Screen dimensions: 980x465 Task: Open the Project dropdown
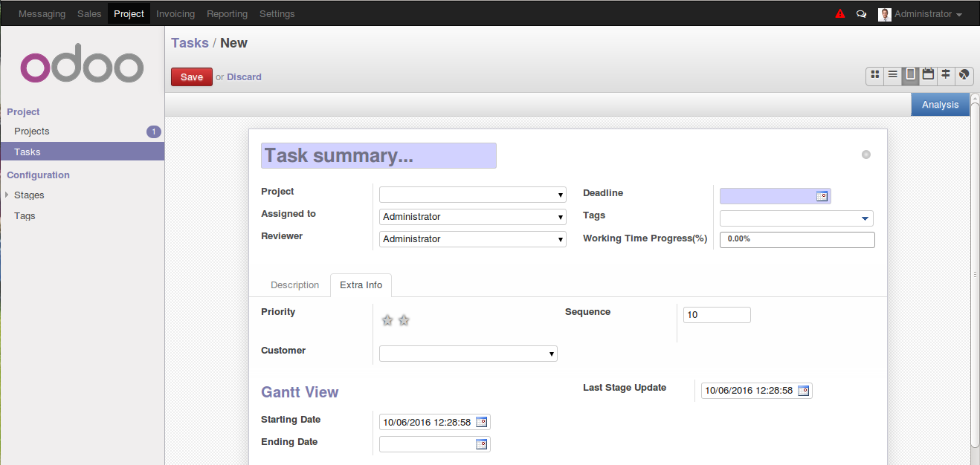pos(473,195)
